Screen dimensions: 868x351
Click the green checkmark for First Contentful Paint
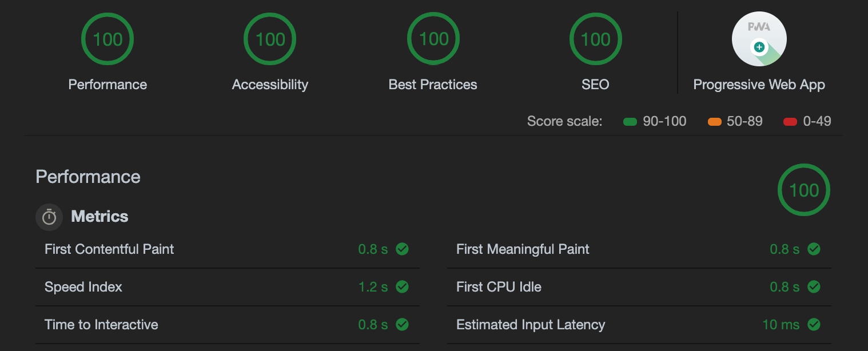pyautogui.click(x=403, y=249)
